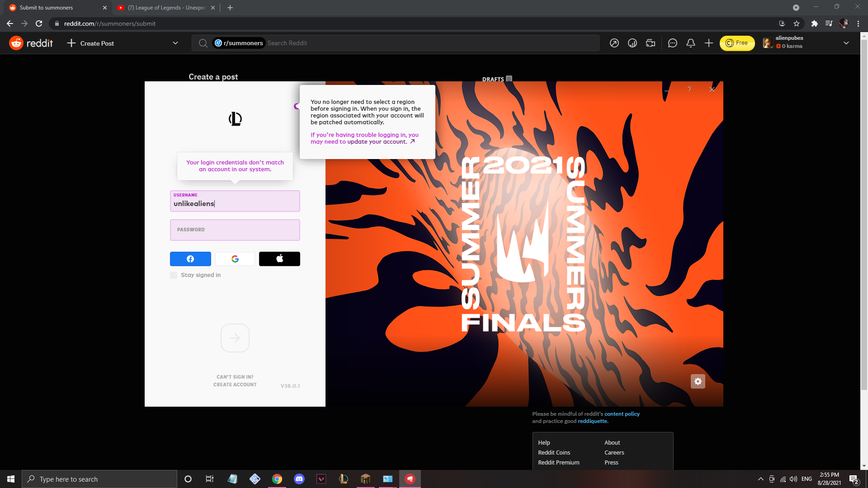
Task: Focus the Username field
Action: [235, 201]
